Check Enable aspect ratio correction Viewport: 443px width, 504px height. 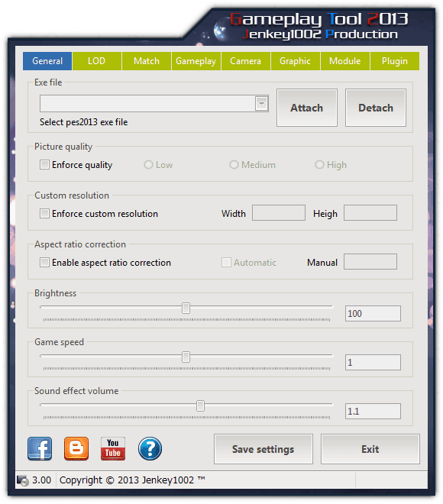click(x=44, y=263)
